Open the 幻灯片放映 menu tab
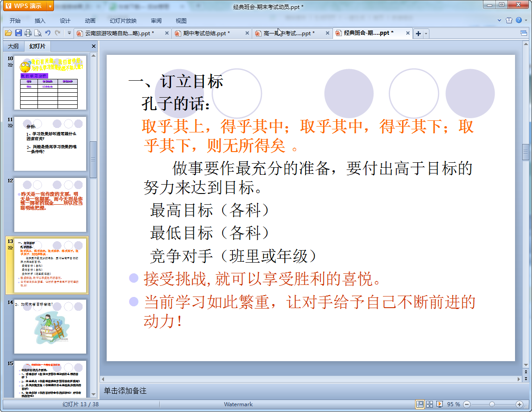The height and width of the screenshot is (412, 532). click(x=123, y=21)
